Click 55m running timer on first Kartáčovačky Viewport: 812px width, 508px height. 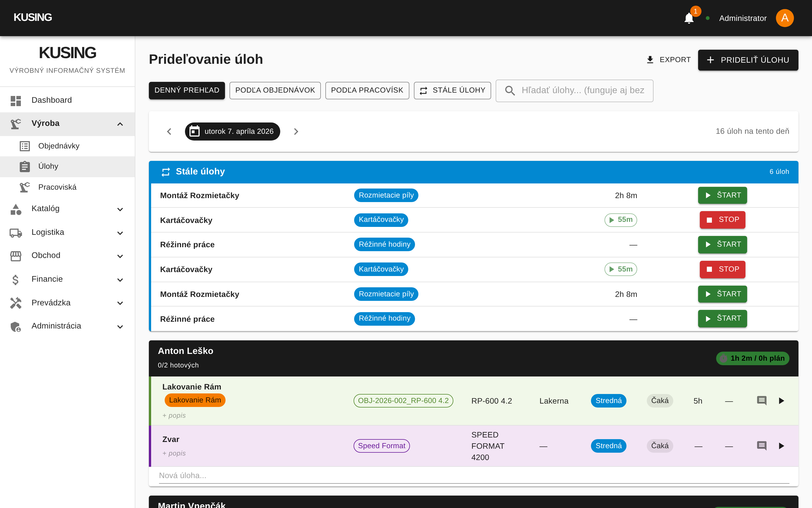tap(620, 220)
